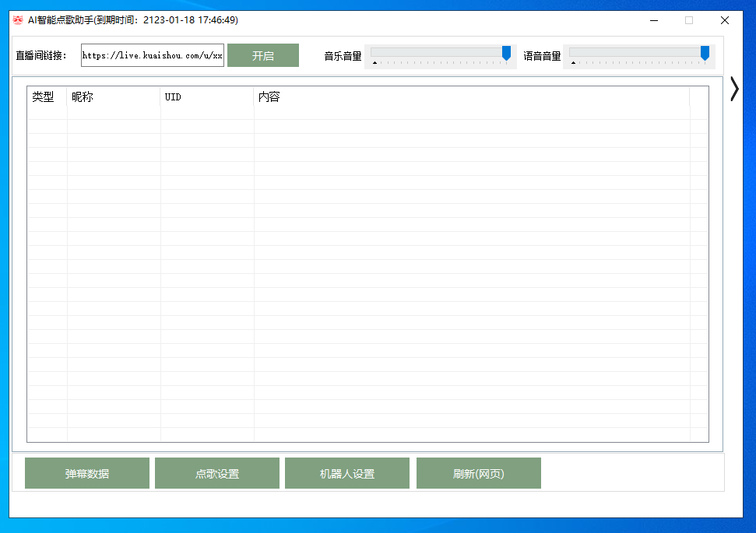Image resolution: width=756 pixels, height=533 pixels.
Task: Expand the side panel with the right chevron
Action: [733, 89]
